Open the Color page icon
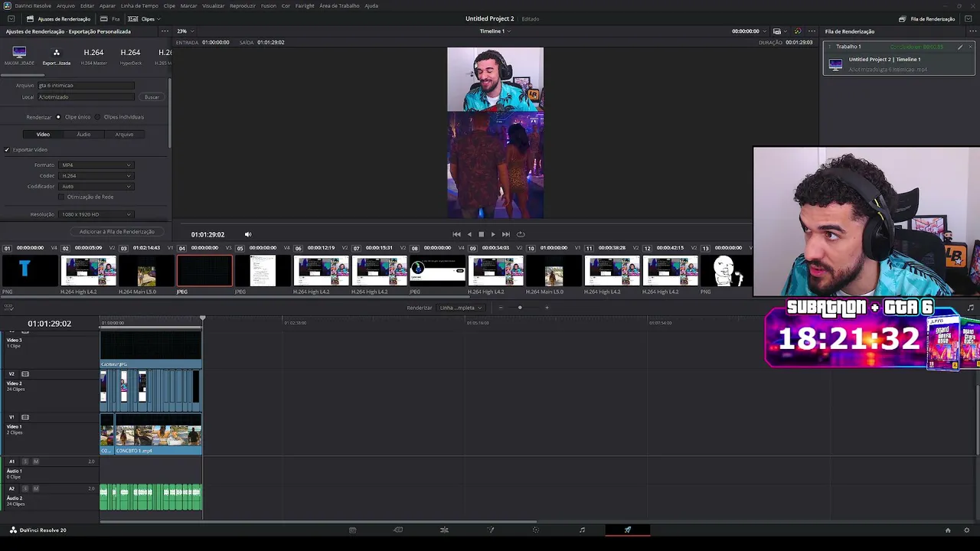 [536, 530]
